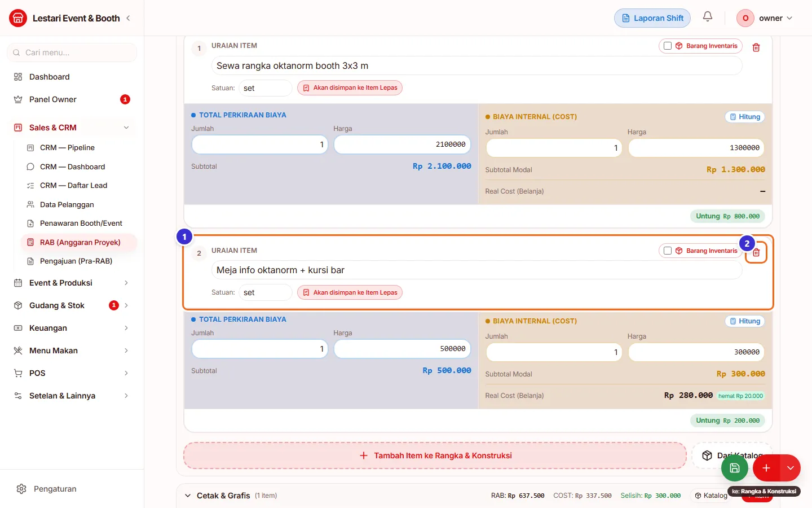This screenshot has height=508, width=812.
Task: Click the Lestari Event & Booth logo icon
Action: pyautogui.click(x=18, y=18)
